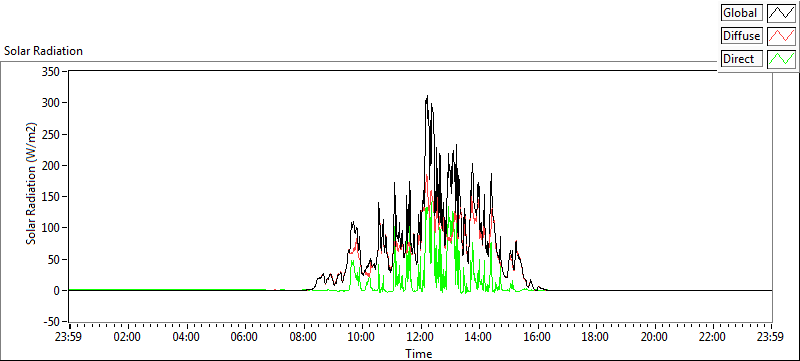800x361 pixels.
Task: Open the black Global line style swatch
Action: pyautogui.click(x=781, y=13)
